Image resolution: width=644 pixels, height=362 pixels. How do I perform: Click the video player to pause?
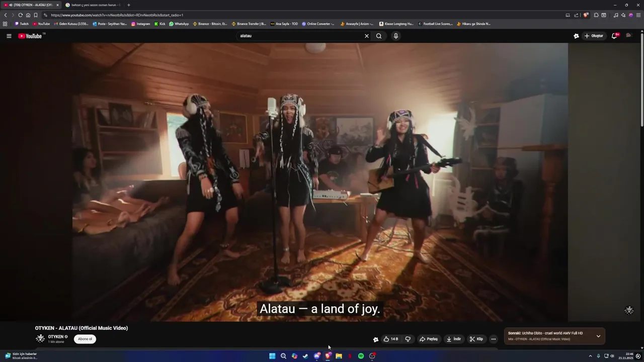coord(320,181)
